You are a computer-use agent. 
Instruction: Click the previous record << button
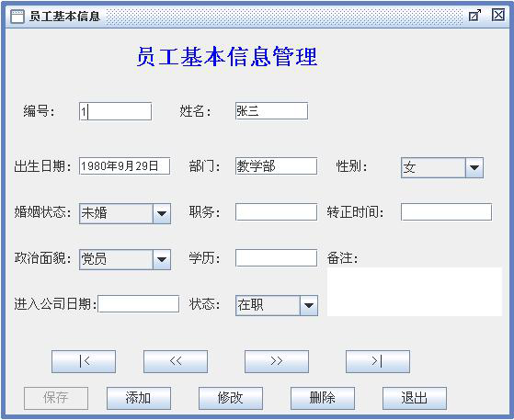tap(176, 361)
